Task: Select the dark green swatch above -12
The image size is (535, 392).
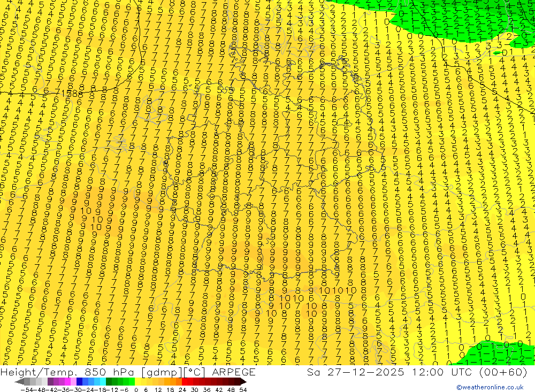Action: (x=109, y=381)
